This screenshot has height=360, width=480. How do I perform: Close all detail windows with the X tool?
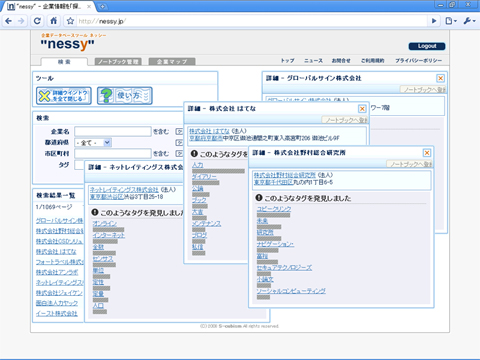pos(64,96)
